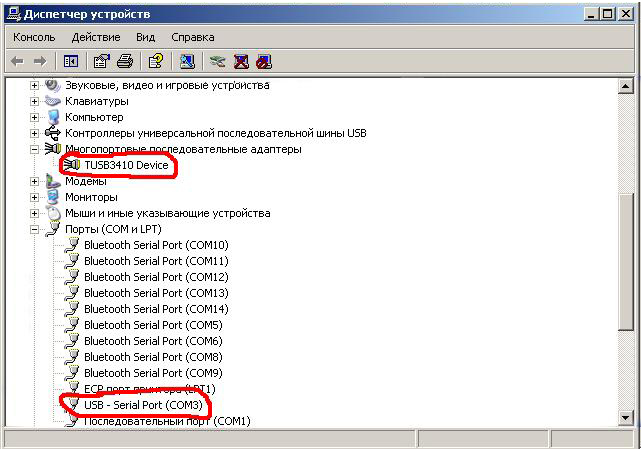Click the Print toolbar icon

pos(125,62)
